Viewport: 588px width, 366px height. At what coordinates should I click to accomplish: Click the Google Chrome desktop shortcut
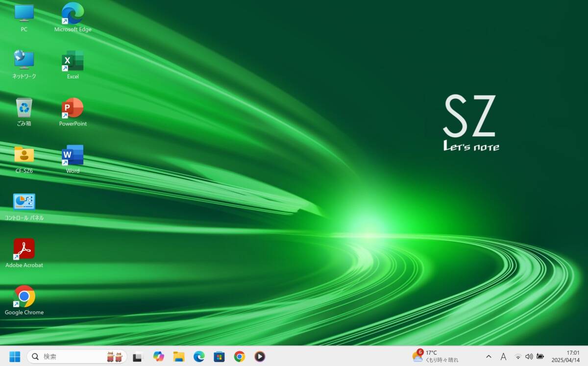[24, 296]
